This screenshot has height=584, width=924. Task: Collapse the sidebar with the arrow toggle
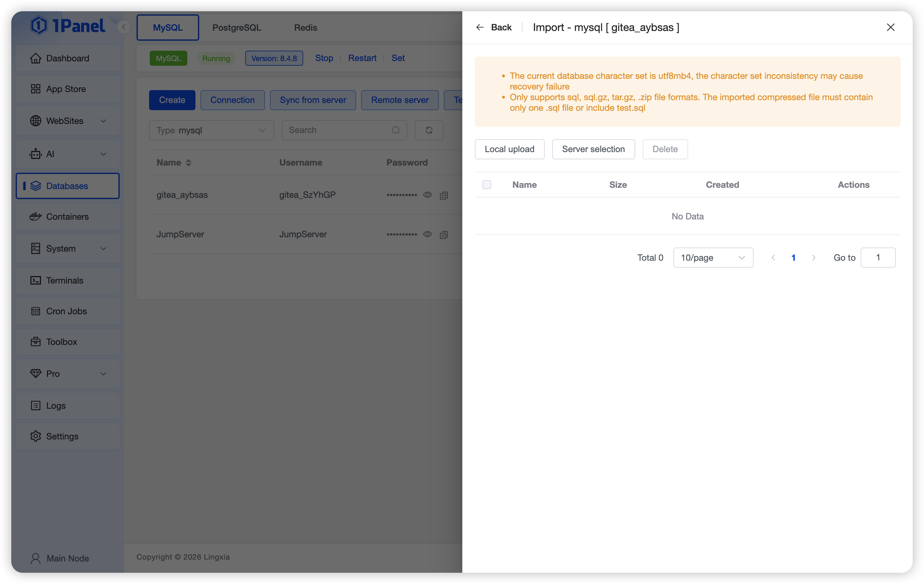123,27
